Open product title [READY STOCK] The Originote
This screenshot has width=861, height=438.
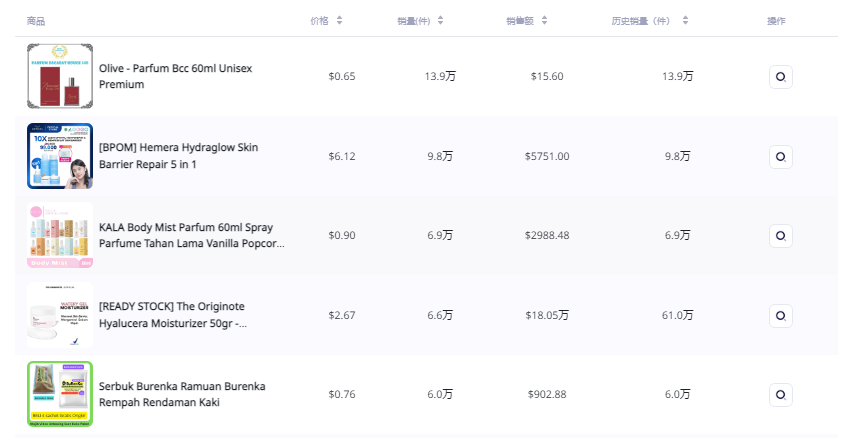pyautogui.click(x=172, y=315)
